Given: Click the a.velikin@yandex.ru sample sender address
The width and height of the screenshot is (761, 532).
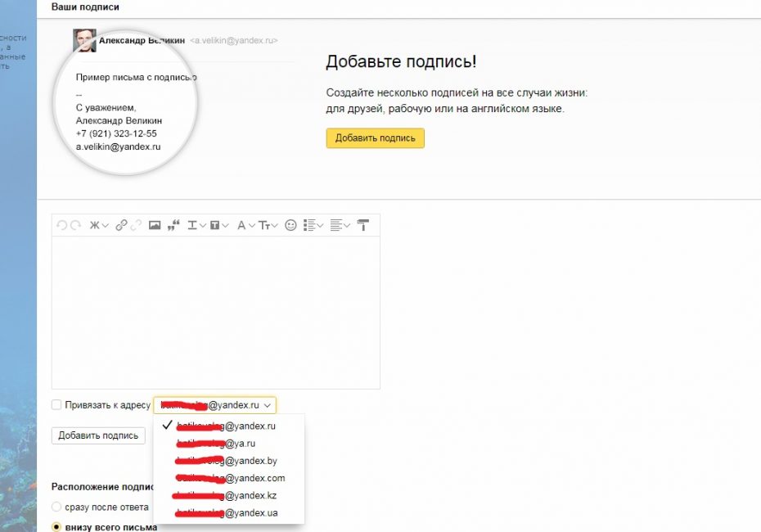Looking at the screenshot, I should [x=234, y=41].
